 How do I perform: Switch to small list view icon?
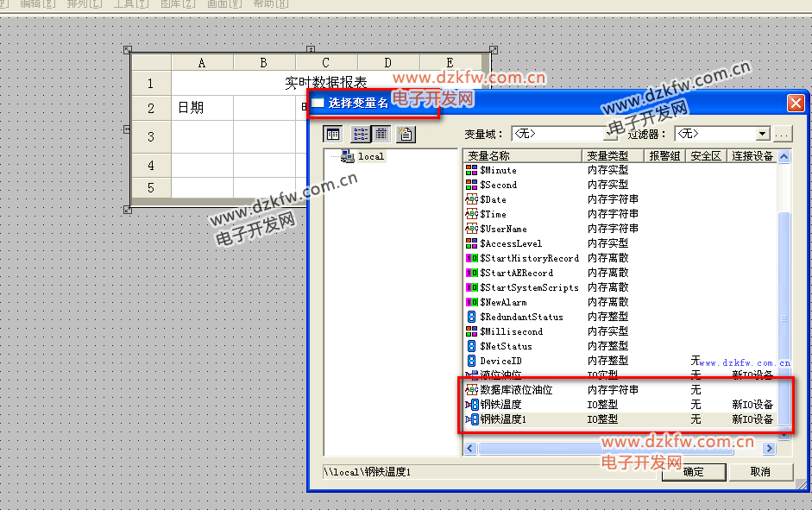pos(361,134)
